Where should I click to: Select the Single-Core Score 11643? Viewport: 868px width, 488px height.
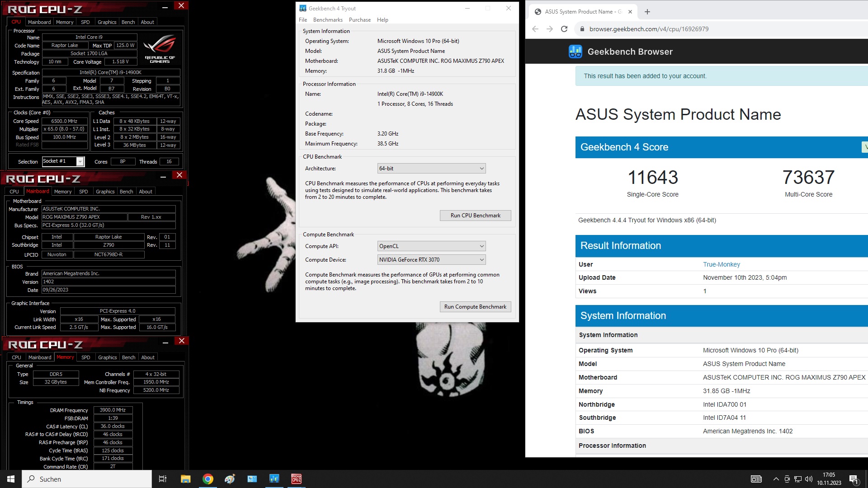(653, 177)
